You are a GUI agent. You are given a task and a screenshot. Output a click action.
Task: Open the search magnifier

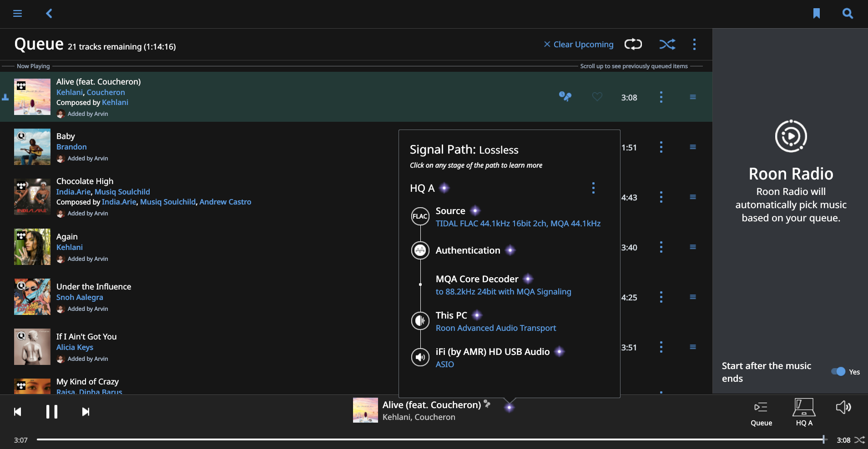click(848, 14)
